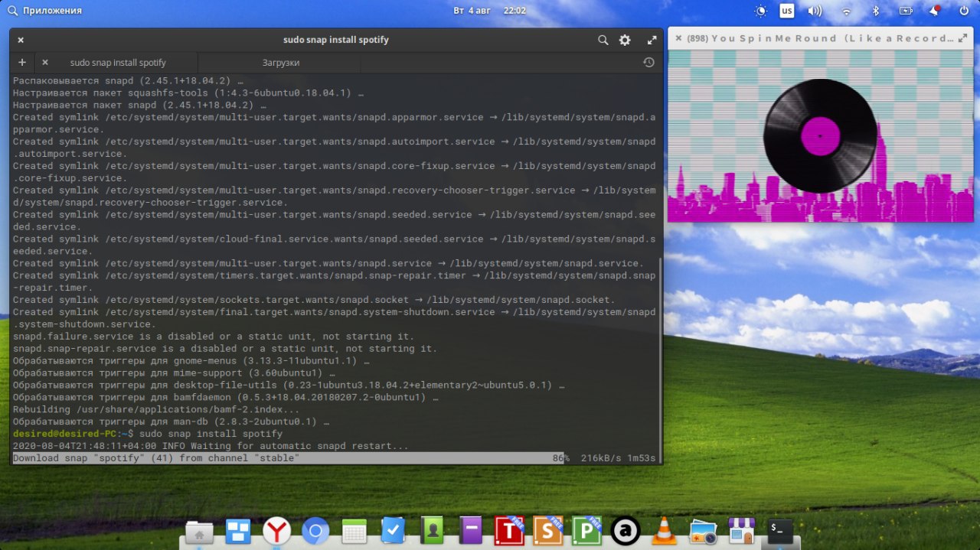Screen dimensions: 980x550
Task: Click 'Waiting for automatic snapd restart' line
Action: point(211,446)
